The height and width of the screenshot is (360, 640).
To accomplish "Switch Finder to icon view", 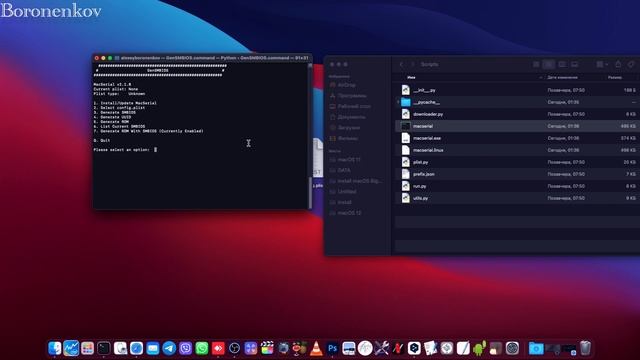I will pos(536,64).
